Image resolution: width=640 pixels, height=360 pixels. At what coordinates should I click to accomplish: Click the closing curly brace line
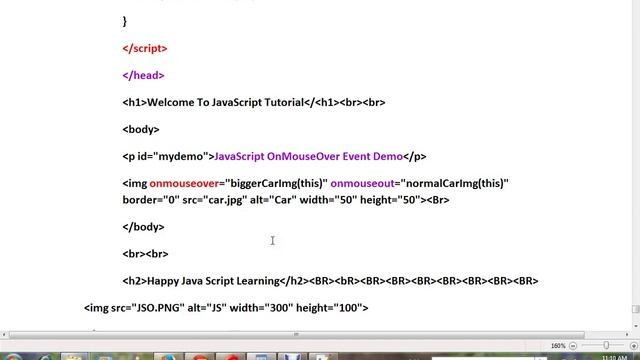124,21
